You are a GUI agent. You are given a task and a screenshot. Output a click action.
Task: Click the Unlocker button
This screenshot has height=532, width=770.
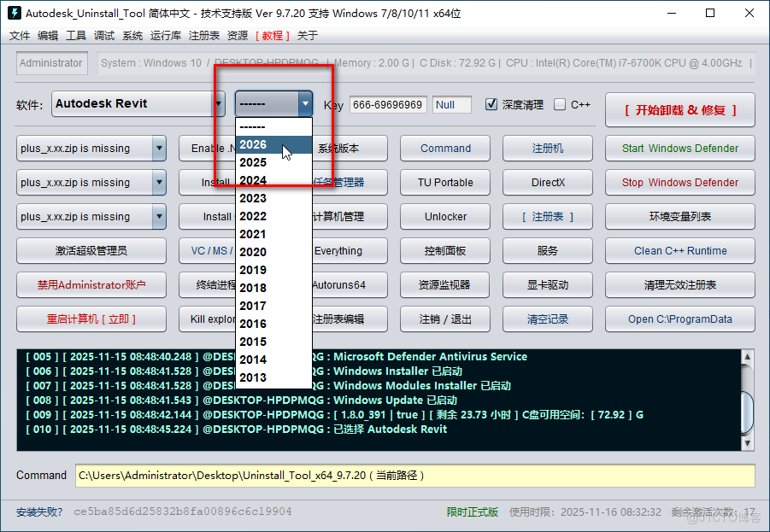coord(444,216)
